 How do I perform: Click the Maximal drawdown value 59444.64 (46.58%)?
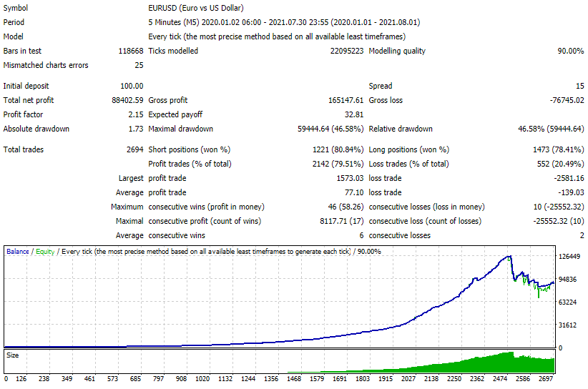330,129
